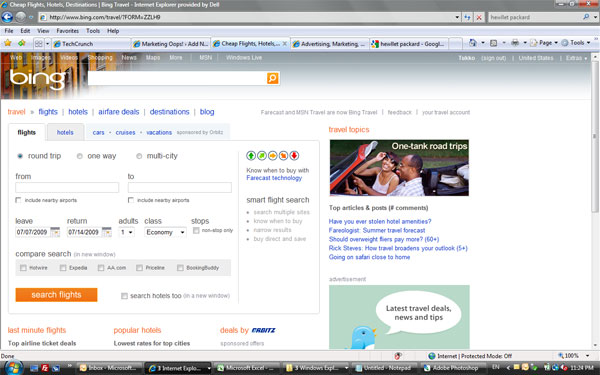The image size is (600, 375).
Task: Click the Print toolbar icon
Action: (515, 43)
